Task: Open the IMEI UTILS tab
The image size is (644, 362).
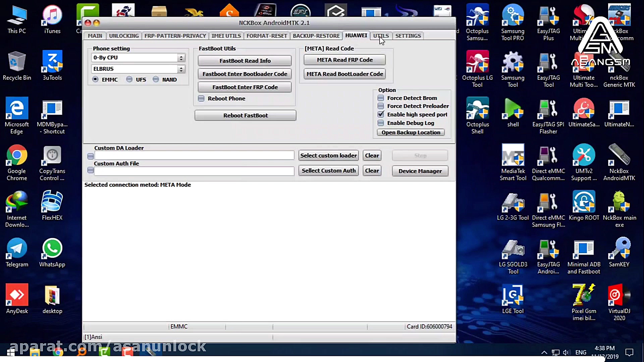Action: (226, 36)
